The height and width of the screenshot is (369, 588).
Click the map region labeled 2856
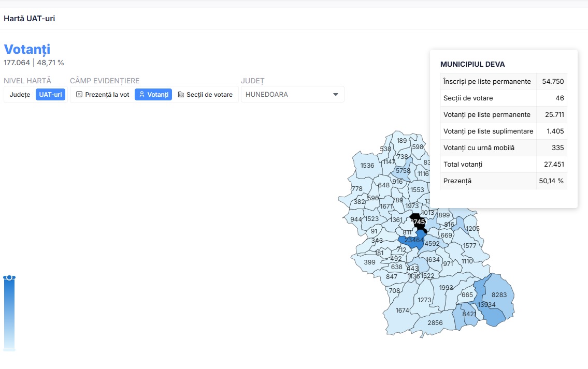[x=435, y=323]
